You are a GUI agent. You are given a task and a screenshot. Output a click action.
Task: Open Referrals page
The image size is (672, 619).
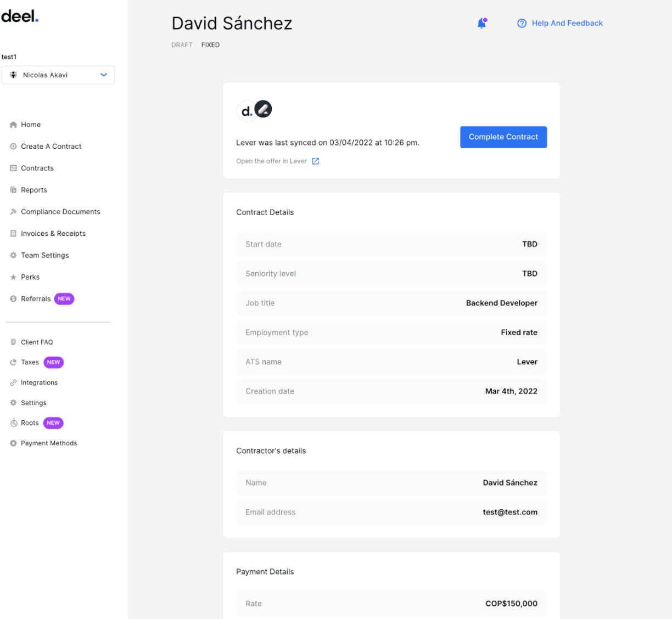coord(36,299)
